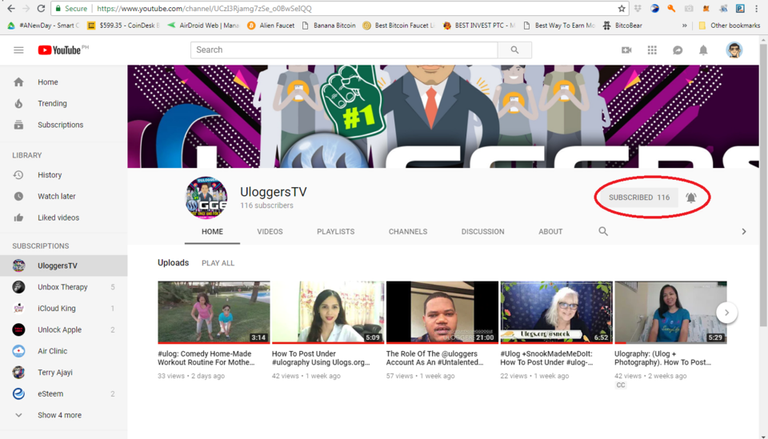Open the messages chat bubble icon
Image resolution: width=768 pixels, height=439 pixels.
point(678,50)
